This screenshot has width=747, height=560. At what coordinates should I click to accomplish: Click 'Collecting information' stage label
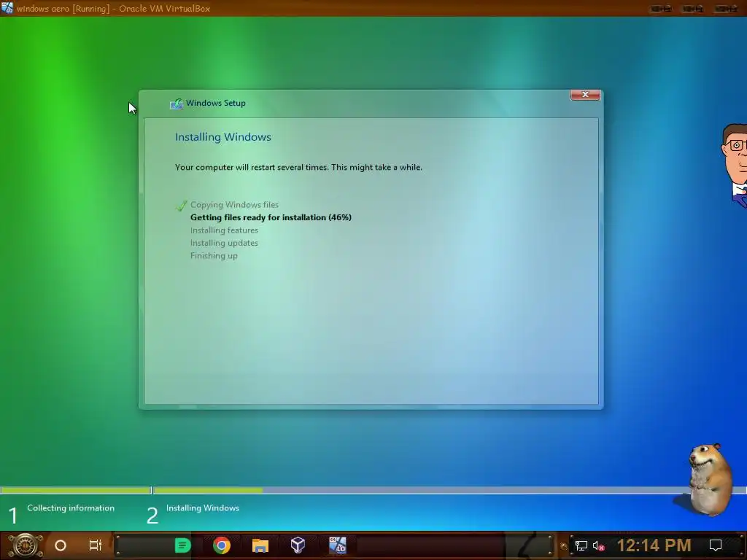[x=71, y=508]
